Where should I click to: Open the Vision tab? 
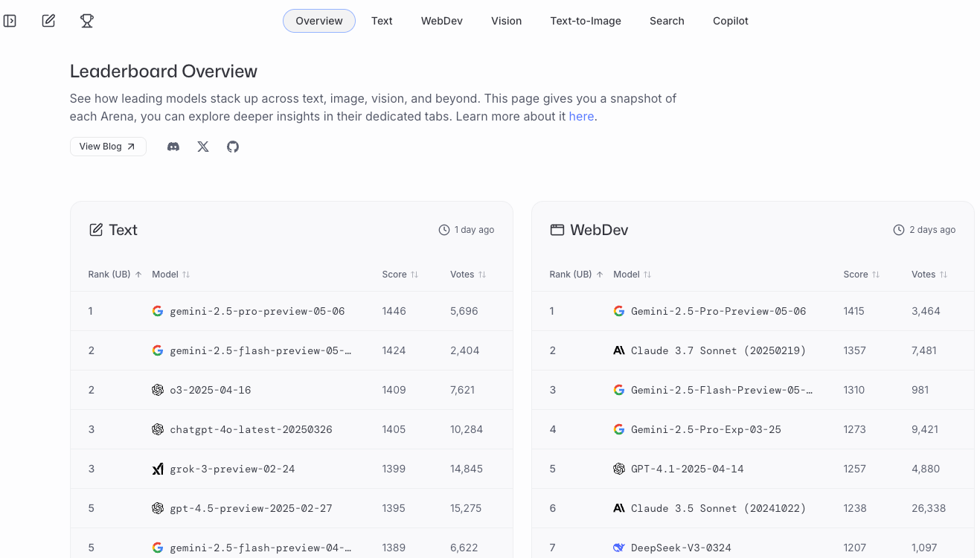[x=506, y=21]
